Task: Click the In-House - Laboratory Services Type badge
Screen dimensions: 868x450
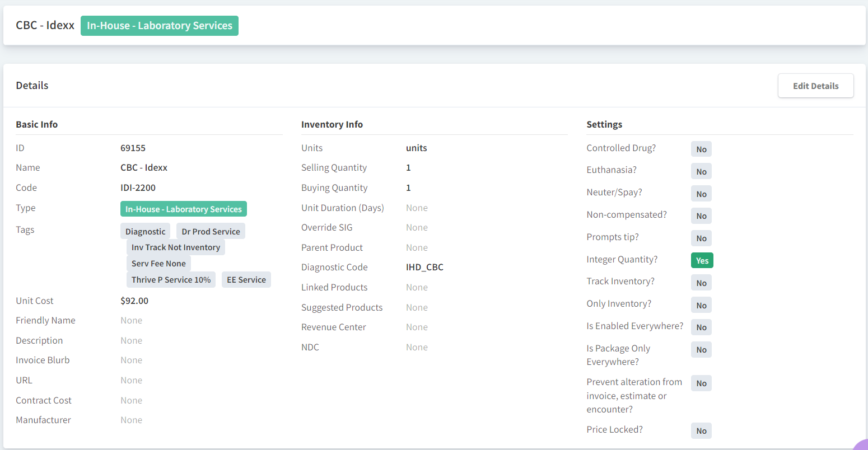Action: [x=183, y=208]
